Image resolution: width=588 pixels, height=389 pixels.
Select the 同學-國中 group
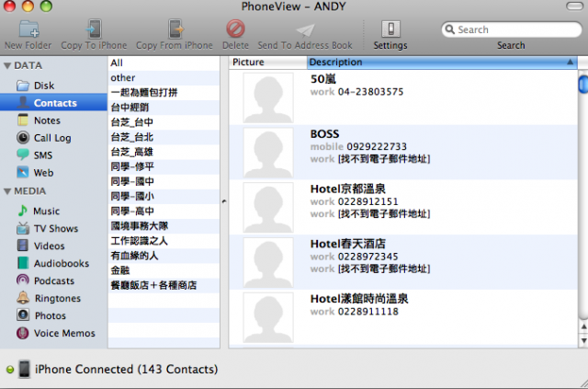[164, 181]
